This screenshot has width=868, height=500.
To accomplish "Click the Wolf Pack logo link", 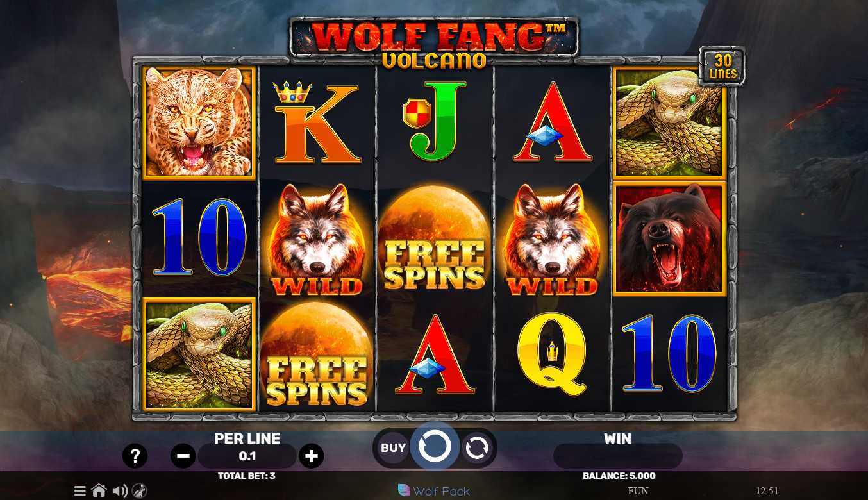I will (434, 491).
